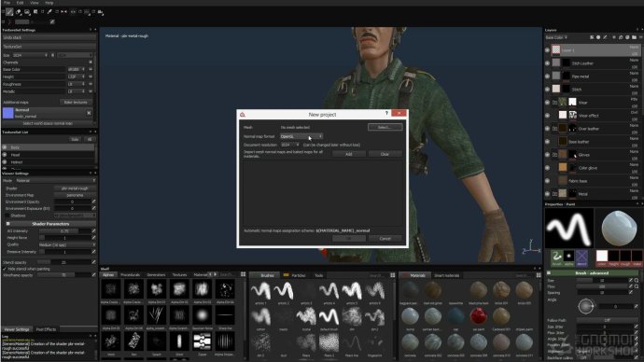Toggle grid view icon in Materials shelf
Screen dimensions: 644x362
pos(539,275)
